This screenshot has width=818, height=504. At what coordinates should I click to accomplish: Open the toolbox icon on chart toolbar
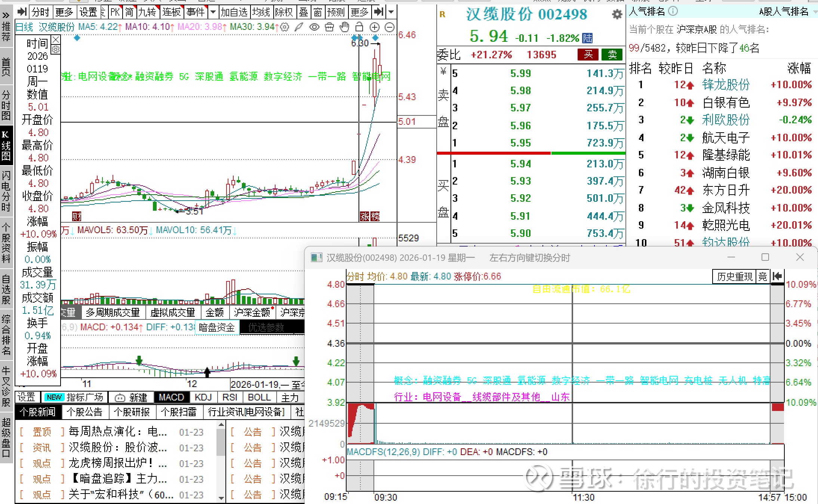coord(329,27)
